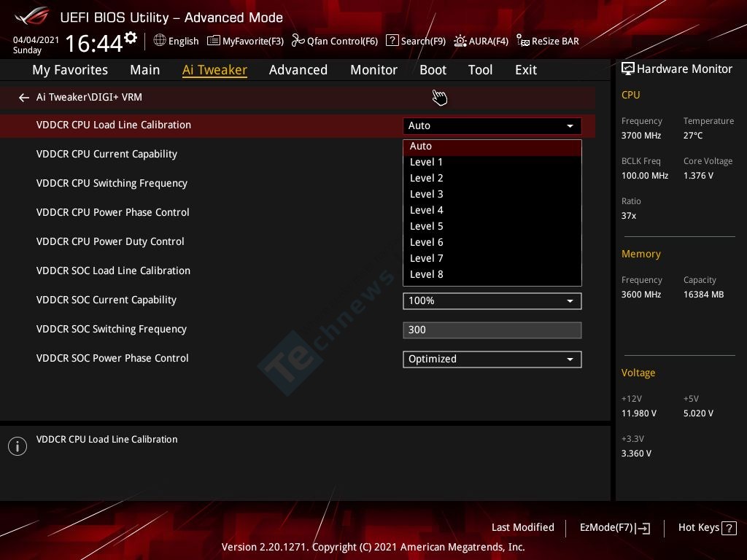The image size is (747, 560).
Task: Click SOC Switching Frequency 300 field
Action: pos(492,330)
